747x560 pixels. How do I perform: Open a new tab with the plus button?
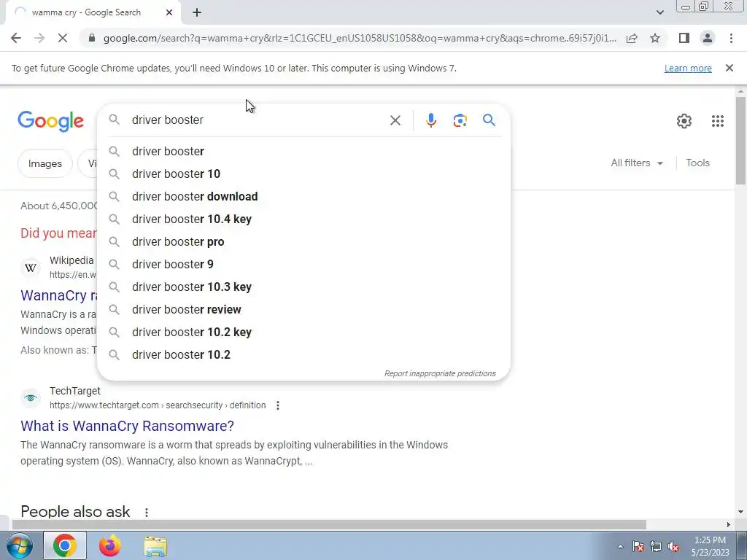click(x=197, y=12)
